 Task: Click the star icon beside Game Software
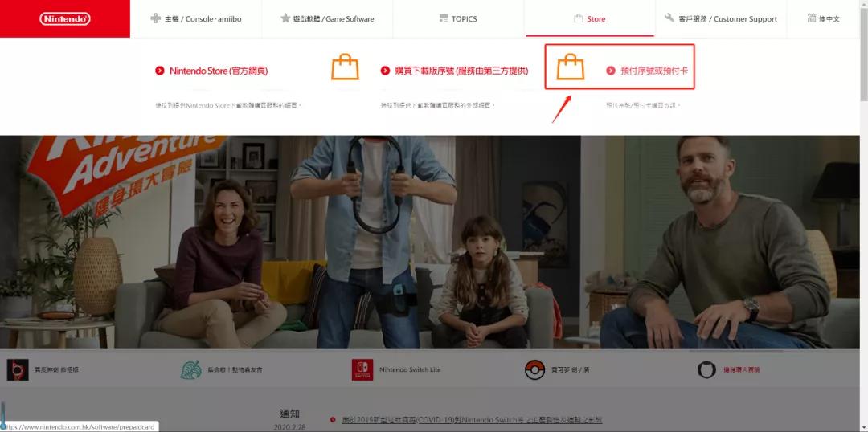[x=285, y=18]
